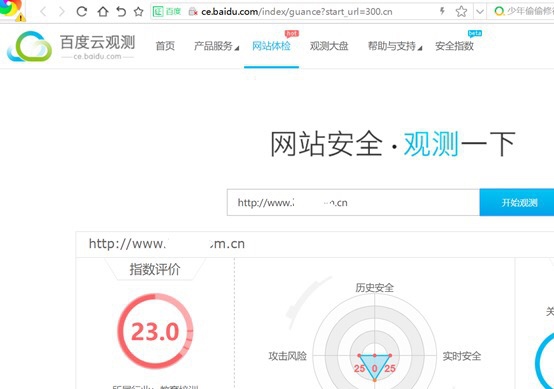Click the browser back arrow
The width and height of the screenshot is (554, 389).
43,12
